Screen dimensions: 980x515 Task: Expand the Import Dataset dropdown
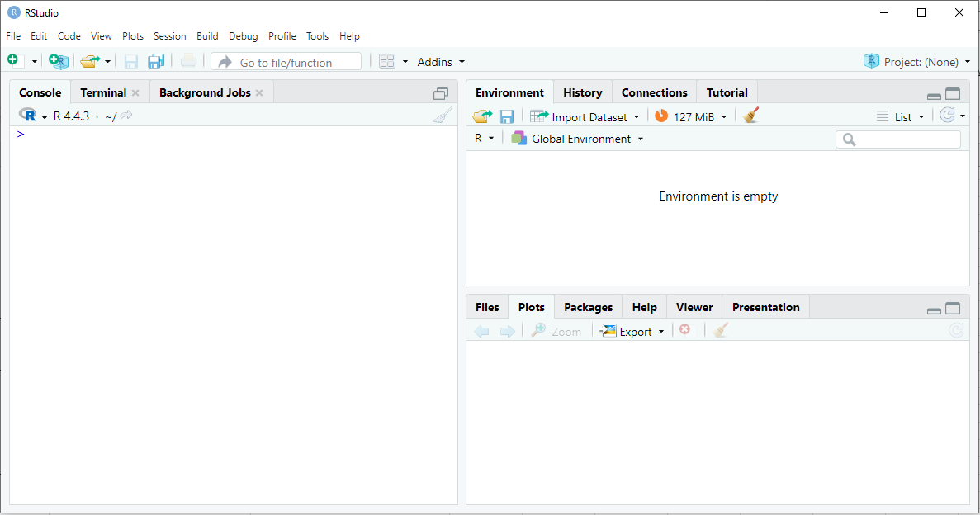tap(636, 117)
